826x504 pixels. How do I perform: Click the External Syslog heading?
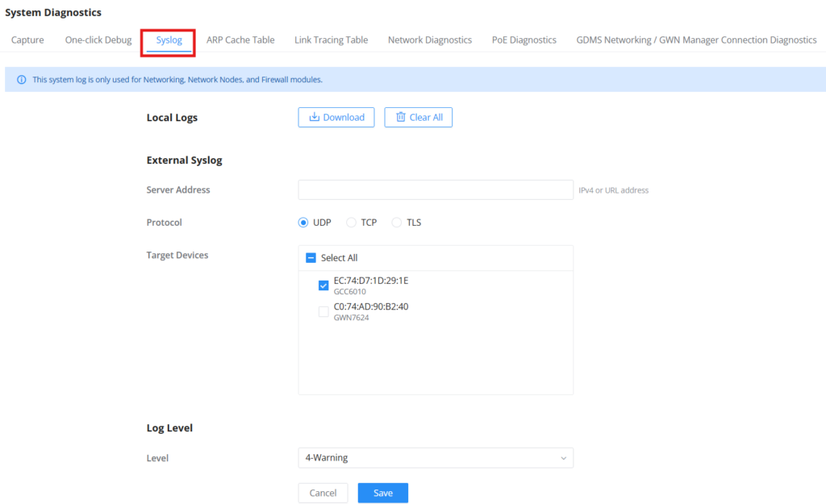click(x=185, y=160)
